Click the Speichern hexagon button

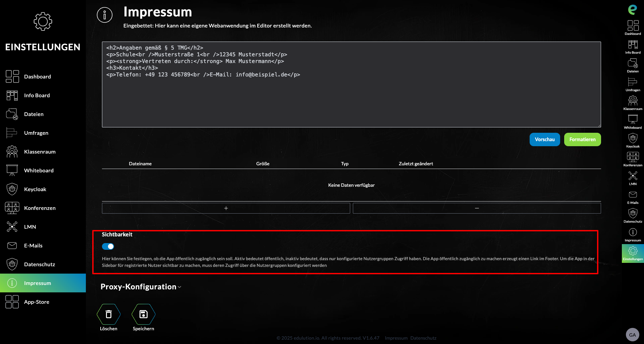coord(143,314)
